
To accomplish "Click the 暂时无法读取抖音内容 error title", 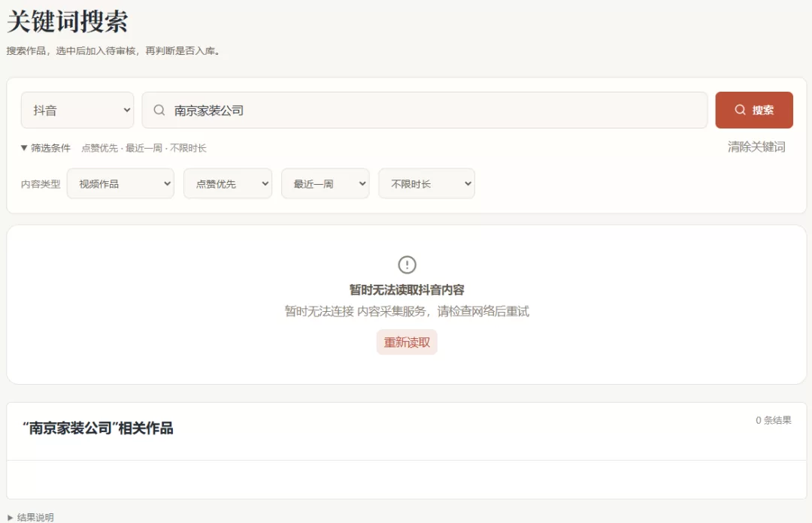I will [407, 290].
